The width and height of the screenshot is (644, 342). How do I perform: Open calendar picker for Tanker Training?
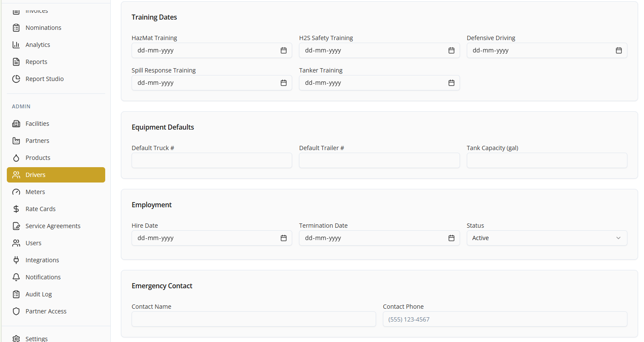[451, 83]
